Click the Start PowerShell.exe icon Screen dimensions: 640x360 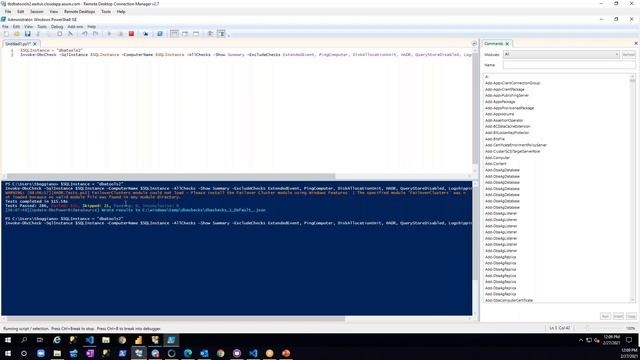click(160, 34)
